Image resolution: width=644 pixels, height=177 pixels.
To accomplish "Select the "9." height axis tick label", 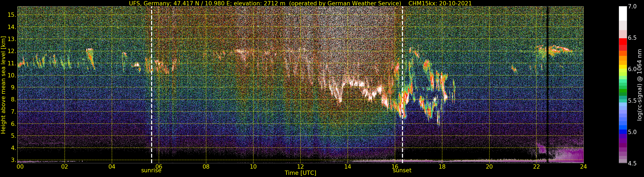I will click(x=14, y=87).
